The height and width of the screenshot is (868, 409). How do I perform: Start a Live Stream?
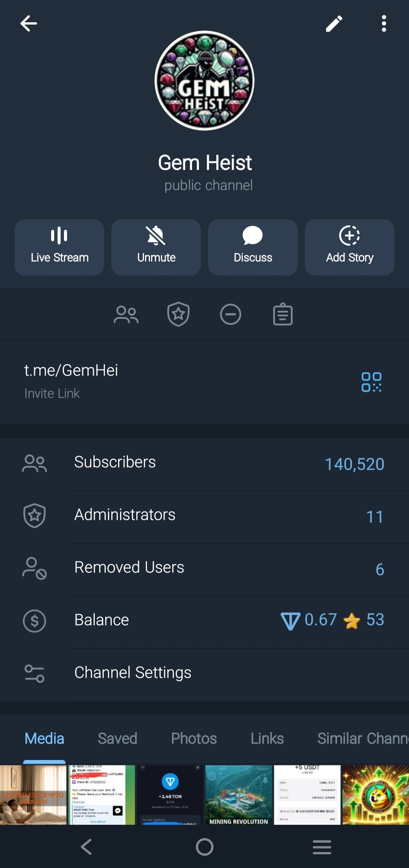click(59, 247)
